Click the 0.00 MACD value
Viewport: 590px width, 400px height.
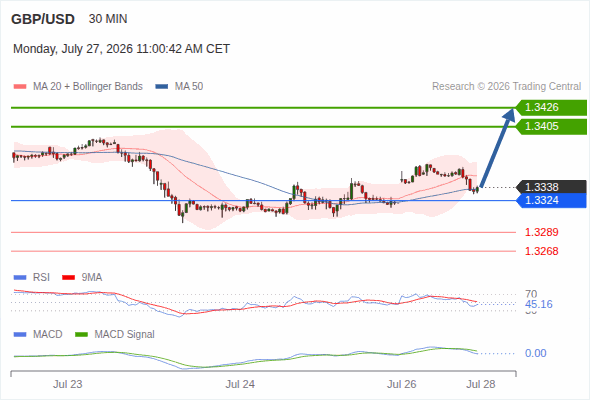tap(536, 353)
